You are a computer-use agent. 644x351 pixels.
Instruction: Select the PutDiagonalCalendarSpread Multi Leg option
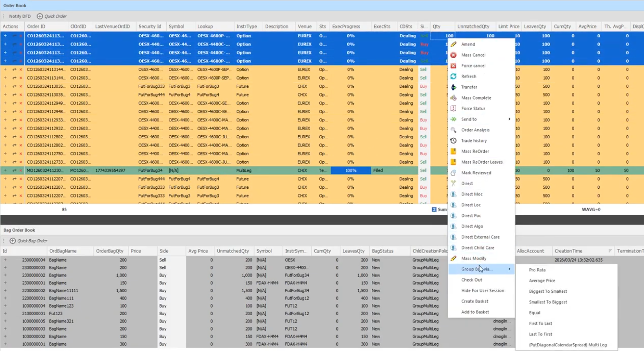coord(568,345)
